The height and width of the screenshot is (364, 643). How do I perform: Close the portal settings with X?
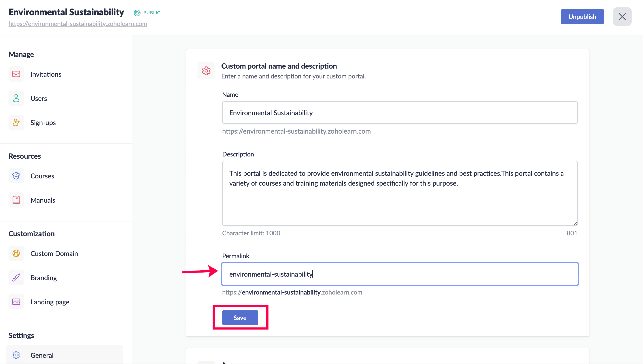pyautogui.click(x=622, y=17)
